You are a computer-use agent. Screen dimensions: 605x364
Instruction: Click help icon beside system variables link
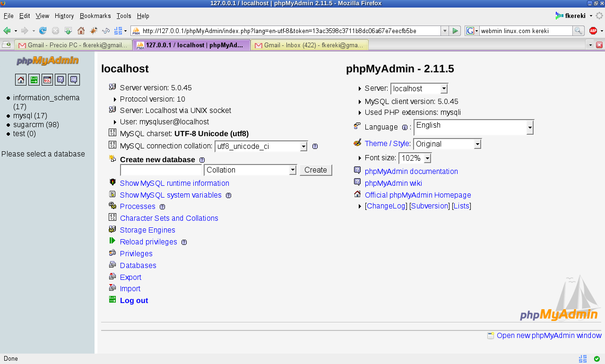tap(228, 196)
